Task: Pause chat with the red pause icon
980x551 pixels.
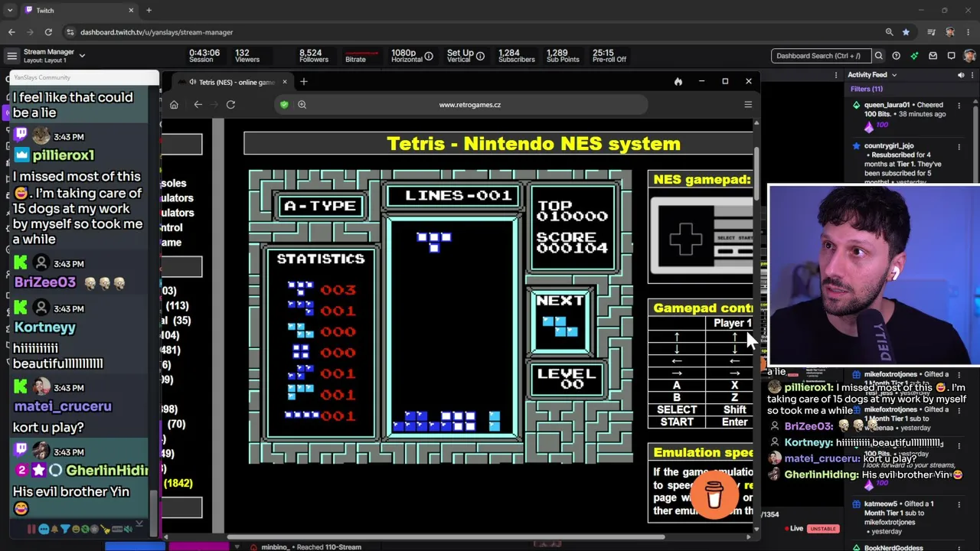Action: [31, 529]
